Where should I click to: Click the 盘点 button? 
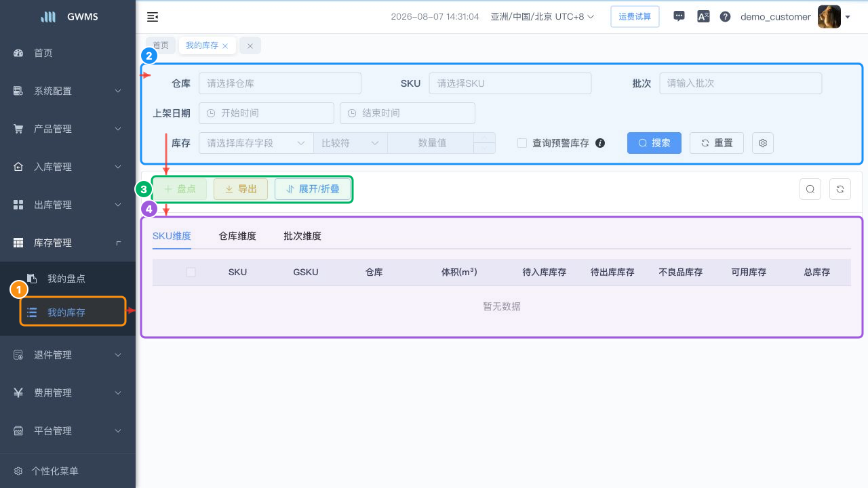tap(180, 189)
